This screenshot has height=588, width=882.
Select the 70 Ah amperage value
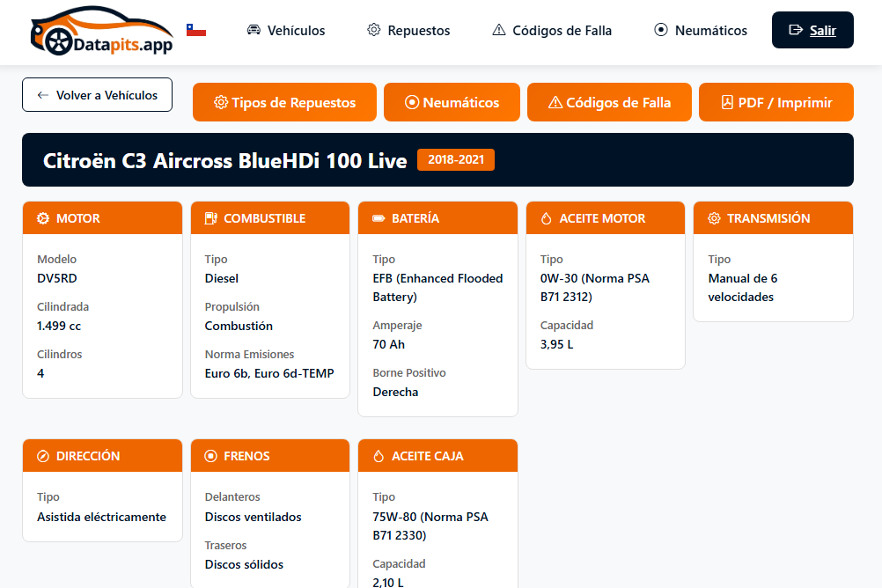coord(389,344)
